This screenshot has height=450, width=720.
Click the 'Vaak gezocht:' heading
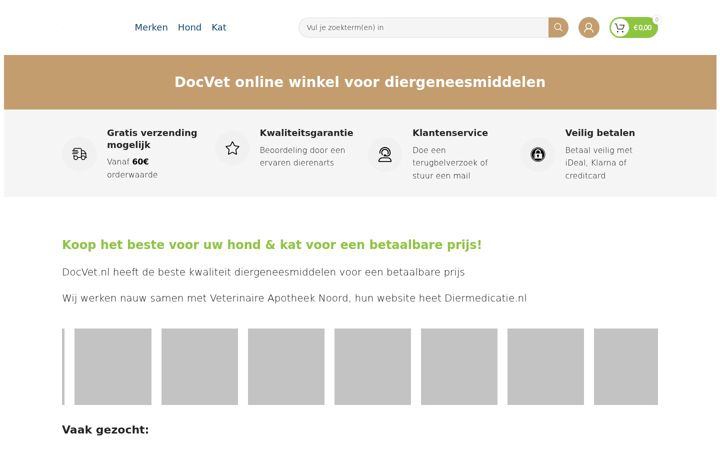105,430
